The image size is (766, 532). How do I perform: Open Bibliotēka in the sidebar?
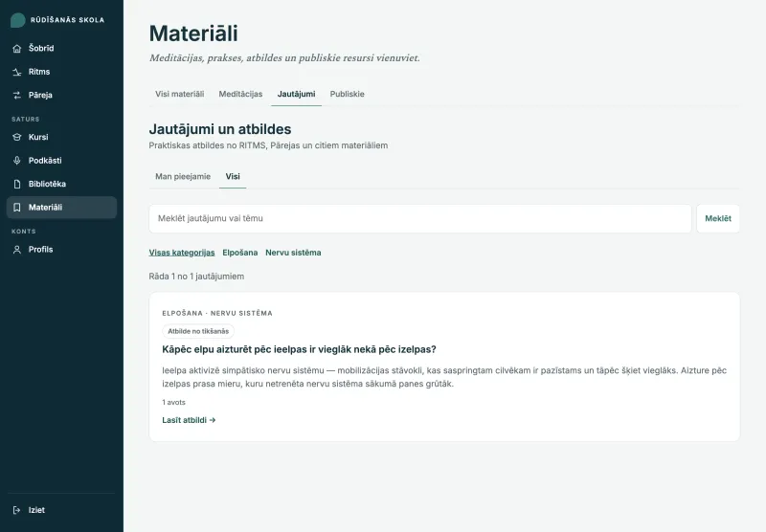pyautogui.click(x=61, y=184)
